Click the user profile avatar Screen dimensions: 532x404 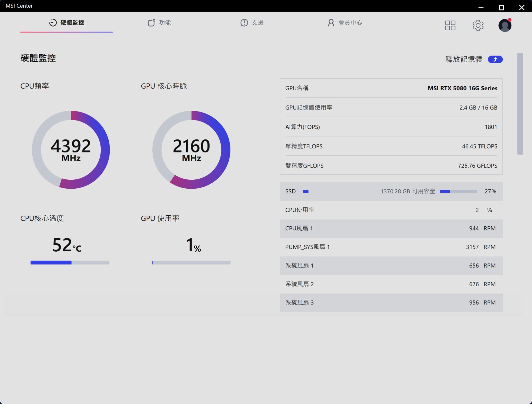pyautogui.click(x=504, y=25)
